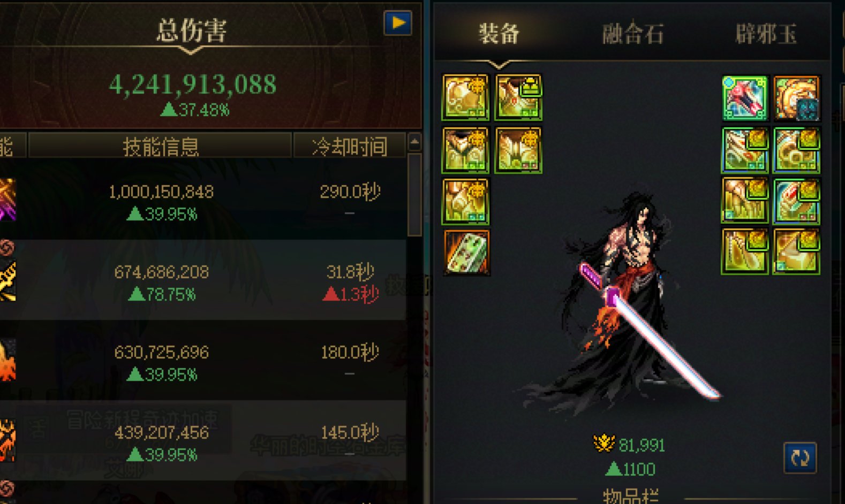Viewport: 845px width, 504px height.
Task: Click the skill list scrollbar thumb
Action: (414, 195)
